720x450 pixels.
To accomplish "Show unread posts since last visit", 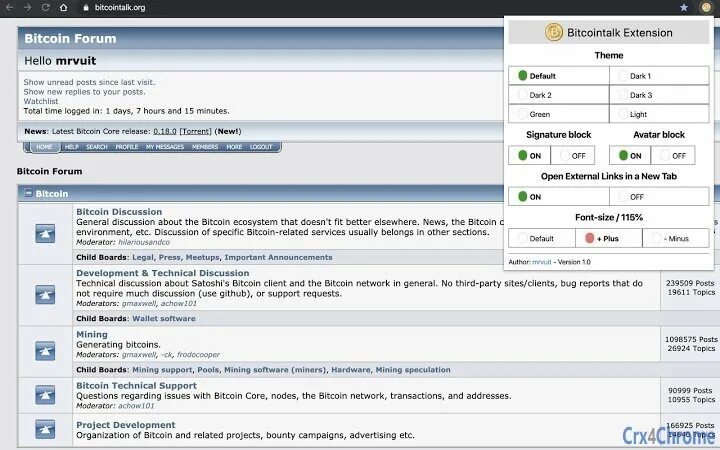I will (90, 82).
